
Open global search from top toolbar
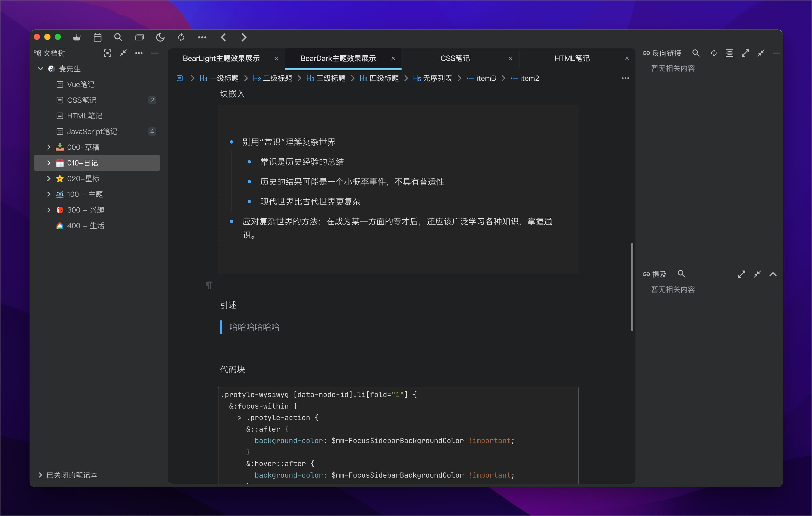pyautogui.click(x=118, y=37)
